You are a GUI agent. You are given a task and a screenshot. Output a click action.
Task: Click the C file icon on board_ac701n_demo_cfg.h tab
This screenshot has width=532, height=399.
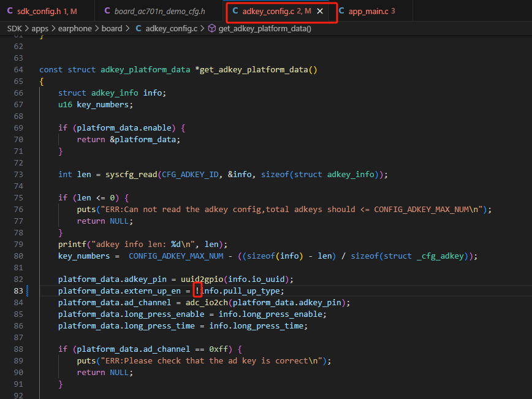[x=107, y=11]
